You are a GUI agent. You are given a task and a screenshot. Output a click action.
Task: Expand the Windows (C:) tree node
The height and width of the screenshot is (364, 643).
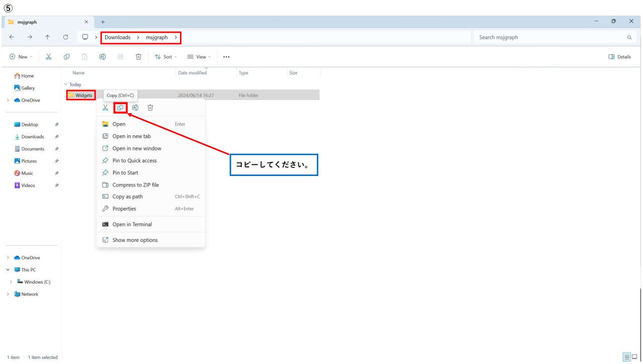[x=11, y=282]
